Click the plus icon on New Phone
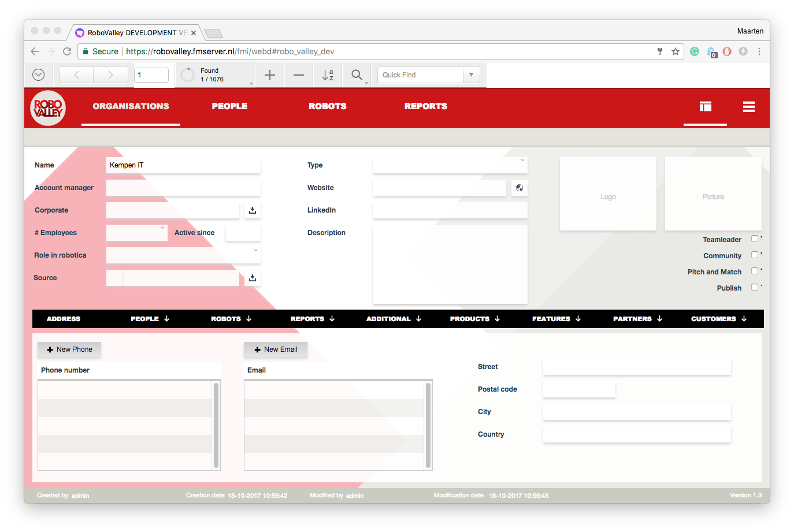Image resolution: width=794 pixels, height=532 pixels. 50,349
